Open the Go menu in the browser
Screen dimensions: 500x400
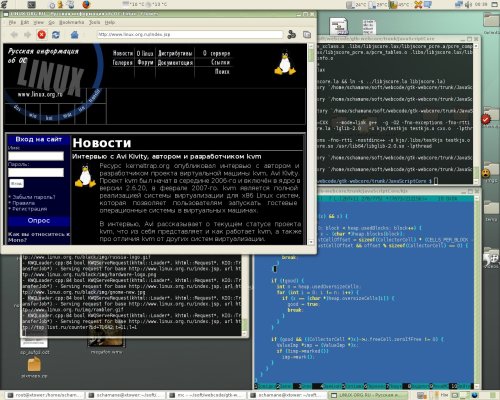[51, 22]
